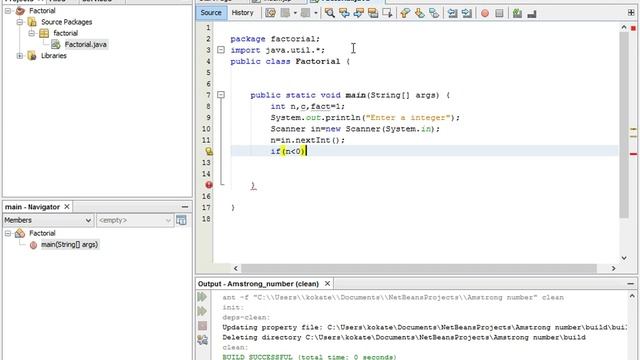Click the red error square atop the error stripe
This screenshot has height=360, width=640.
[633, 28]
